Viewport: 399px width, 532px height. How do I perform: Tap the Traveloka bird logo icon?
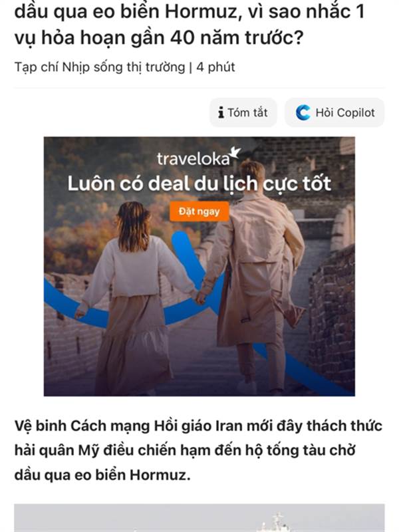pyautogui.click(x=235, y=153)
